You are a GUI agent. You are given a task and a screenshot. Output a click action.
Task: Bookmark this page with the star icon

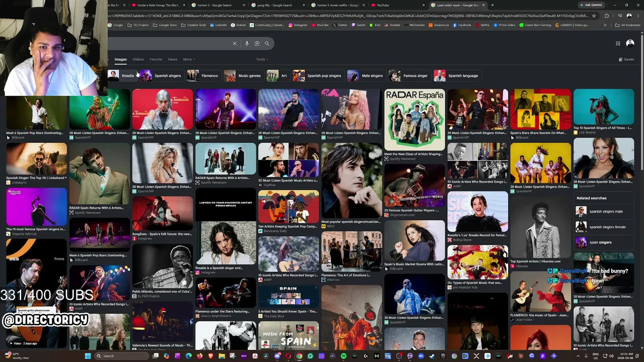coord(594,16)
